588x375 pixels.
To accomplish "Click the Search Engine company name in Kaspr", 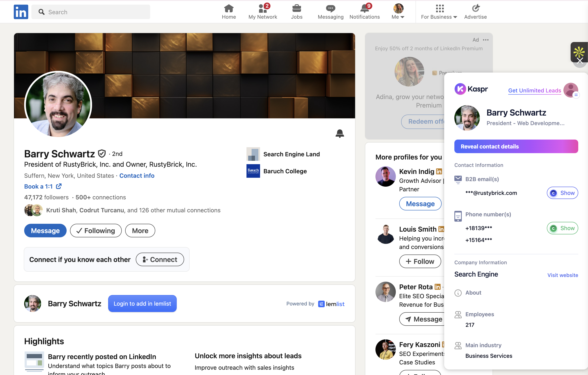I will point(476,274).
